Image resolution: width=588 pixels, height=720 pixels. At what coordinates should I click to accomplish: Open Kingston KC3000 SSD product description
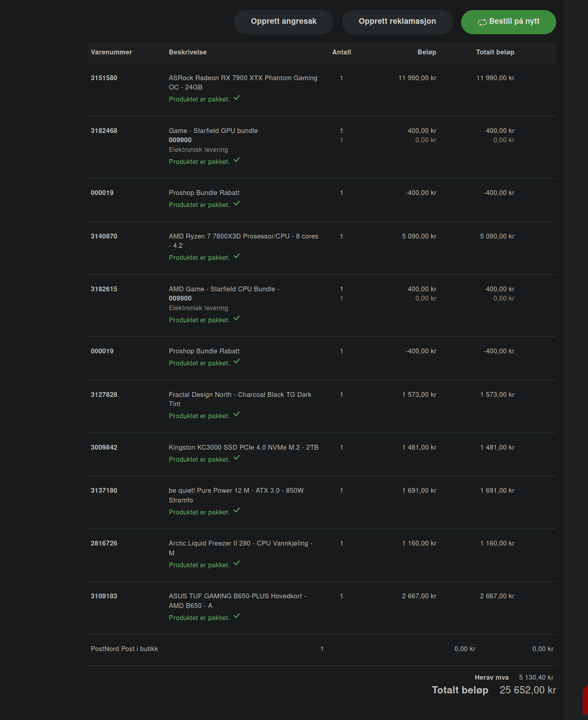[x=244, y=448]
